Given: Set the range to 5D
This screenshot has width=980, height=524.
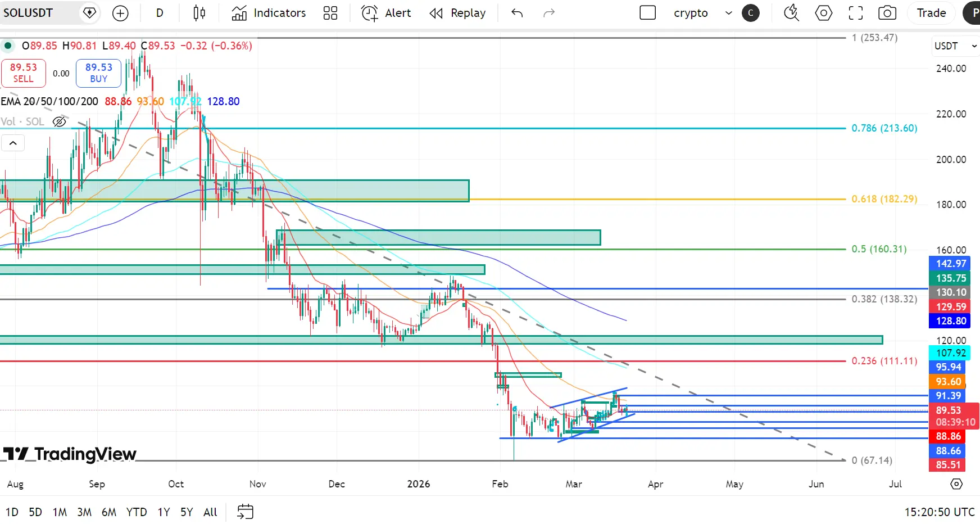Looking at the screenshot, I should point(35,512).
